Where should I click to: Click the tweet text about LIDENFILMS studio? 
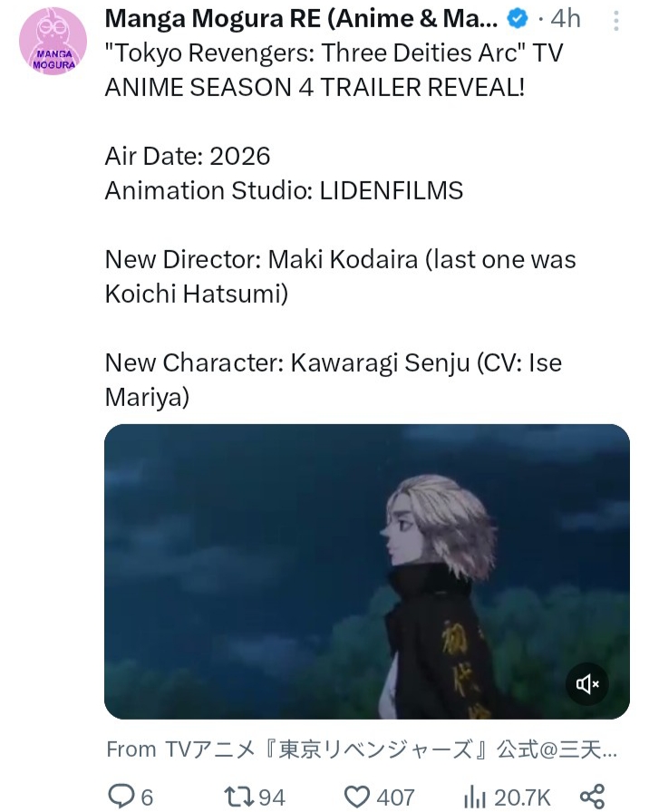pyautogui.click(x=284, y=190)
